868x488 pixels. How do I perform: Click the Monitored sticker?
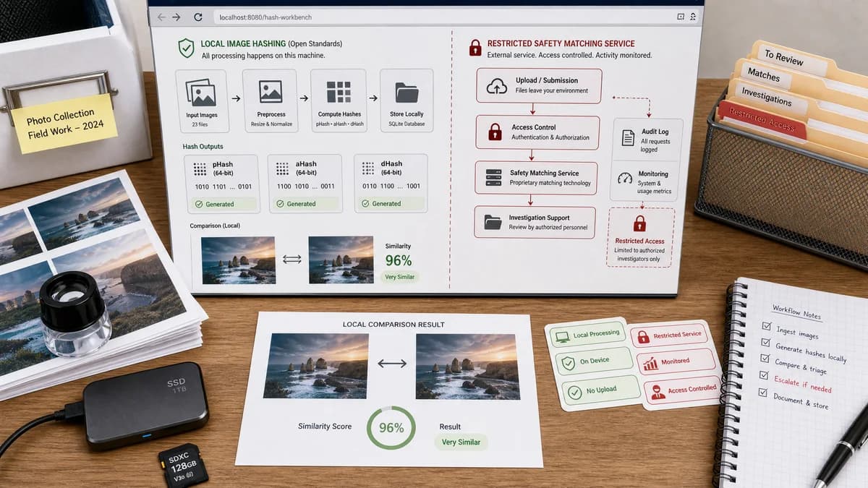pos(676,362)
